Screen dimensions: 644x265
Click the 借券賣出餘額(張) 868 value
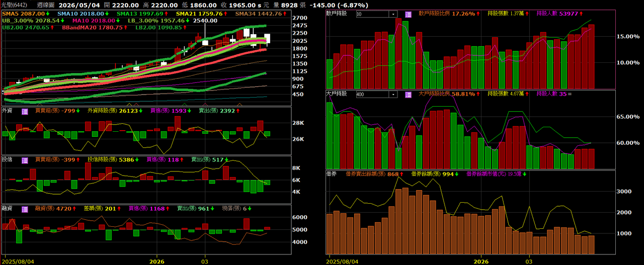coord(375,174)
